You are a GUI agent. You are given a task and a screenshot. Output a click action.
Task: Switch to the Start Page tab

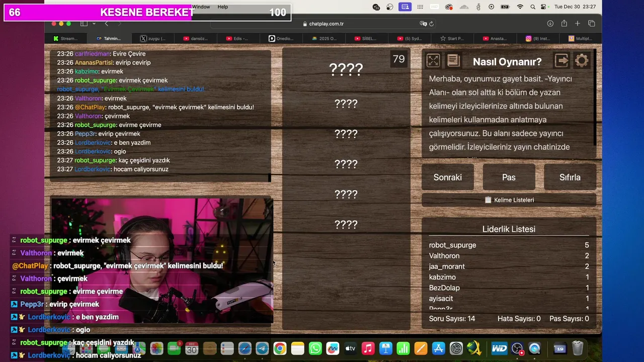[x=453, y=38]
